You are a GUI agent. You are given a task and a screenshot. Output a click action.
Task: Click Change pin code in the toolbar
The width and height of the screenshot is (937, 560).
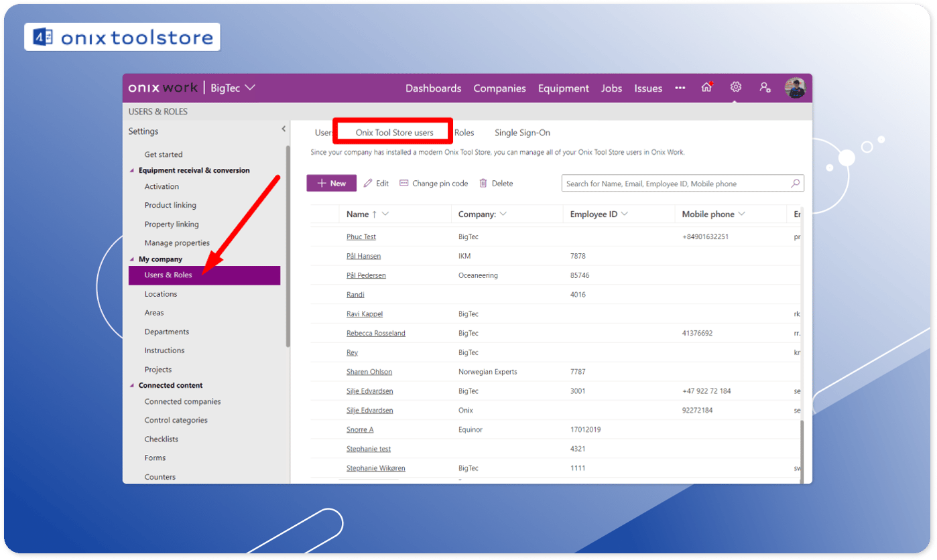[434, 184]
